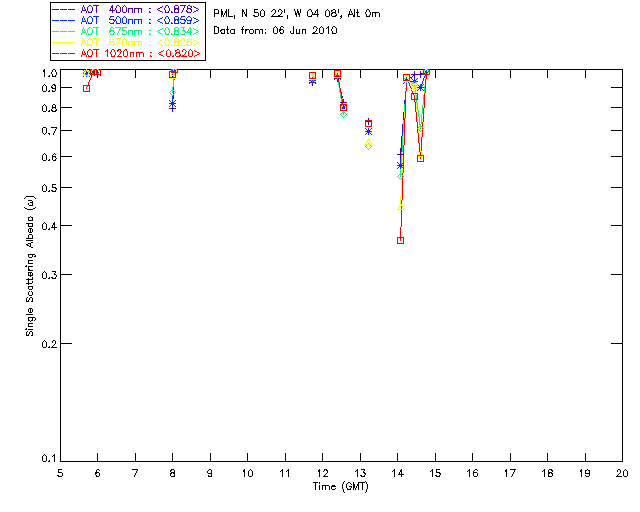Click the y-axis tick label '1.0'

click(x=49, y=73)
